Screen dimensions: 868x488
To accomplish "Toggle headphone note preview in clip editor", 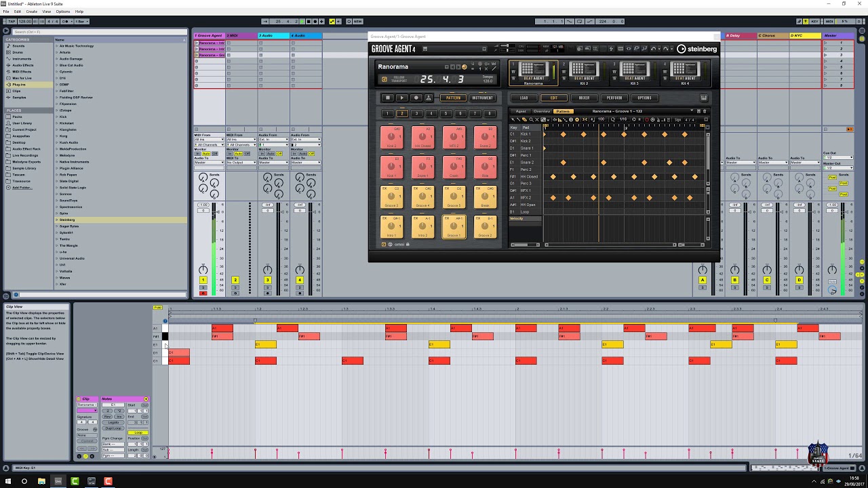I will tap(165, 321).
